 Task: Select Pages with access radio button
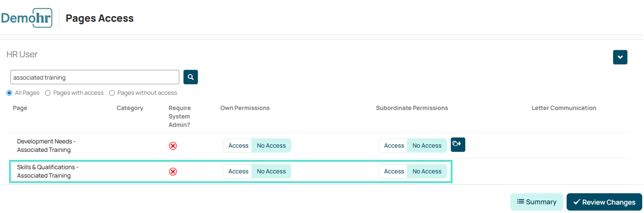[x=48, y=93]
